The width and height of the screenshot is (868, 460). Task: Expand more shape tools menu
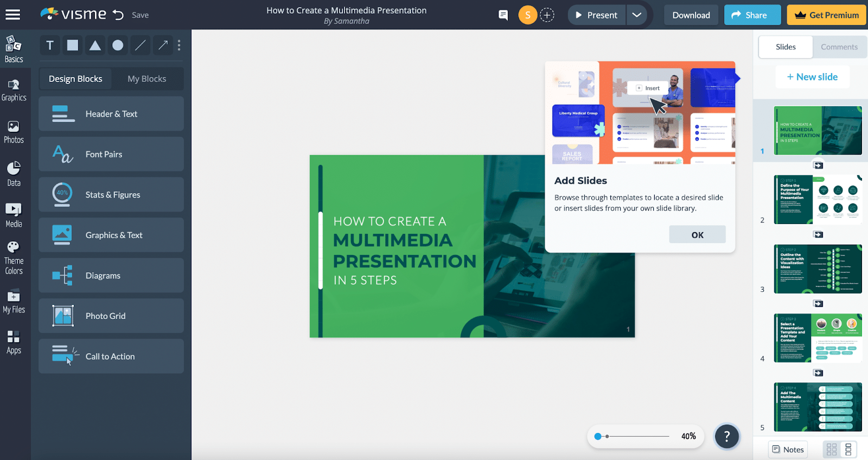[x=179, y=46]
